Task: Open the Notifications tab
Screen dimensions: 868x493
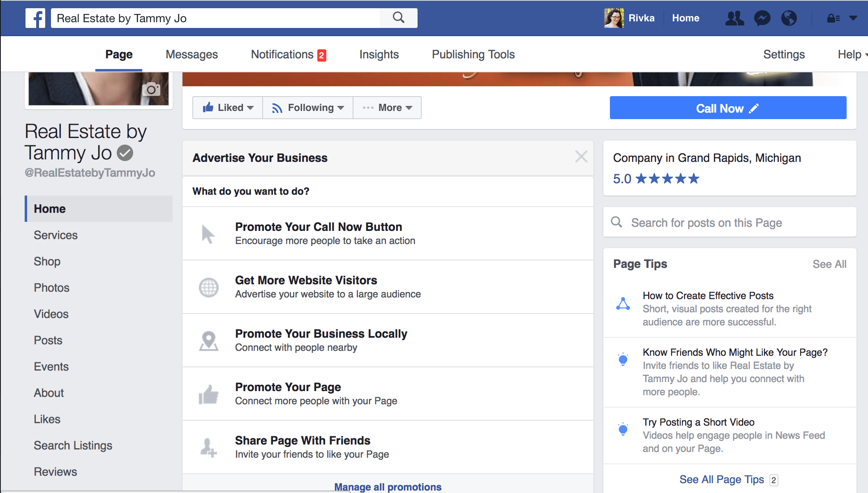Action: pyautogui.click(x=288, y=54)
